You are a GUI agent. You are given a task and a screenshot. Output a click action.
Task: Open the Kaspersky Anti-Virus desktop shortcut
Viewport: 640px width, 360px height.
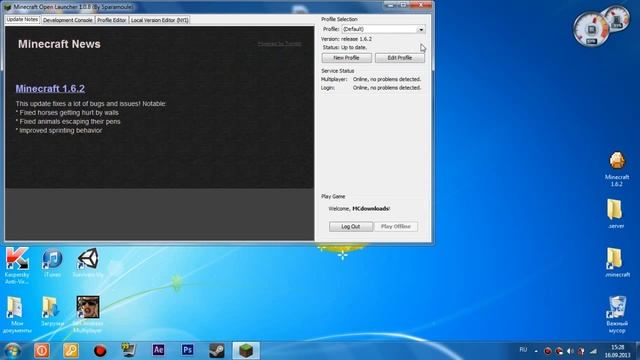point(17,265)
